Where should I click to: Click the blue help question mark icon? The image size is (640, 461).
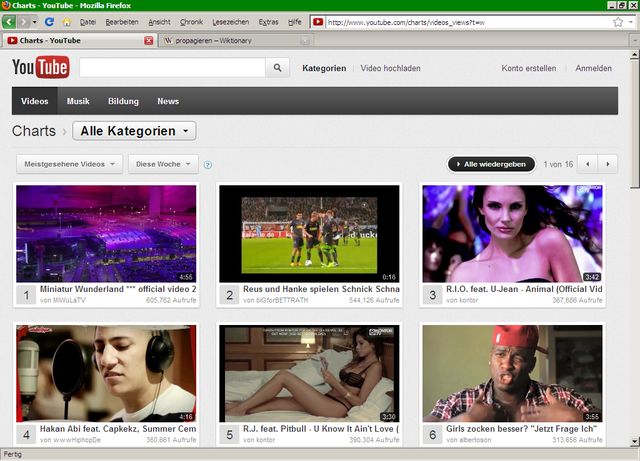pos(208,164)
